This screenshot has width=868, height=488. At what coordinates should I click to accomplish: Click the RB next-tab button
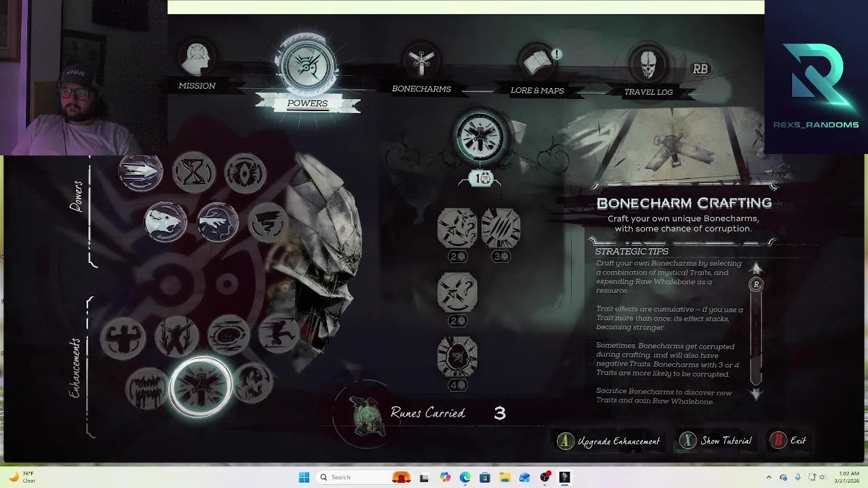click(x=700, y=69)
